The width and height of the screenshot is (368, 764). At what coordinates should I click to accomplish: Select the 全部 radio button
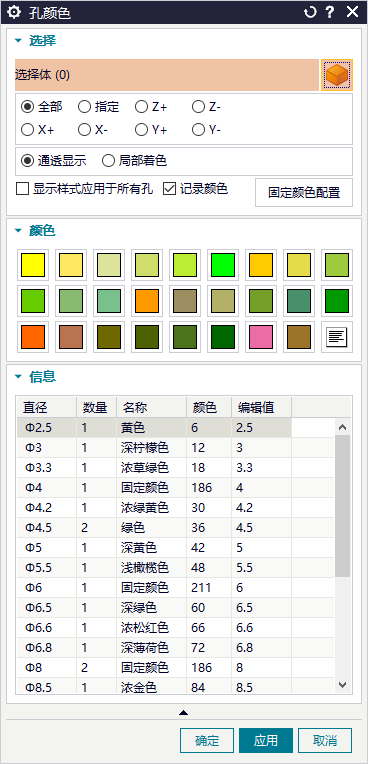pos(27,107)
